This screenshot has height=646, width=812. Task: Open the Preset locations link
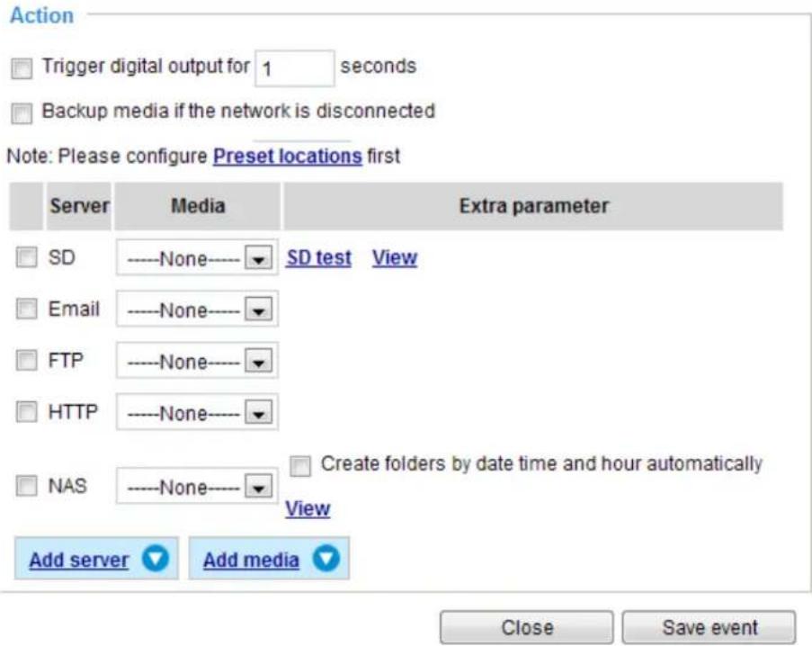(x=288, y=156)
